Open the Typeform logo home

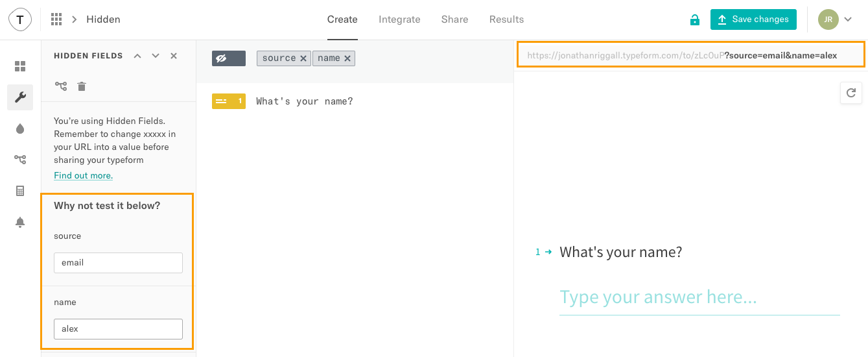pyautogui.click(x=20, y=19)
